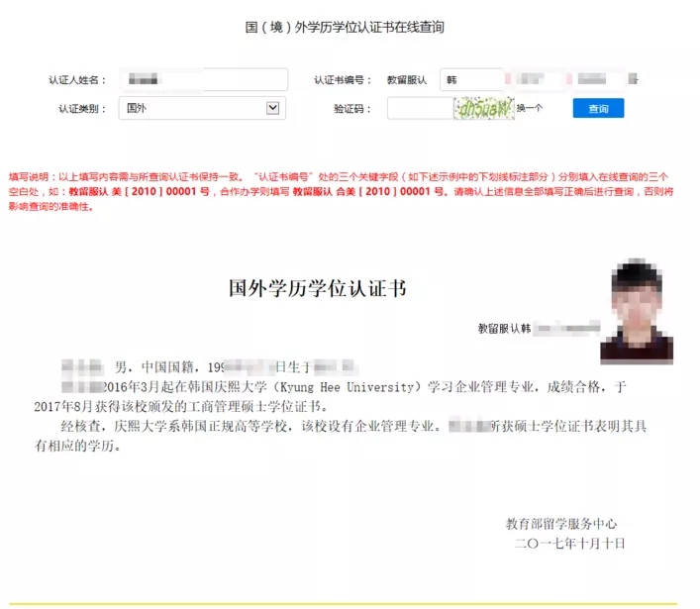Click the pixelated certificate holder photo
This screenshot has width=700, height=609.
[636, 310]
